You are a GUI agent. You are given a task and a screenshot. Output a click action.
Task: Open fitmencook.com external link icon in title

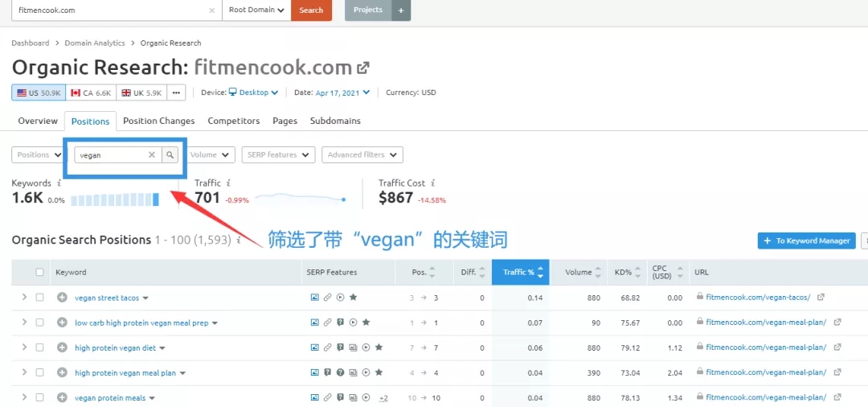tap(363, 68)
